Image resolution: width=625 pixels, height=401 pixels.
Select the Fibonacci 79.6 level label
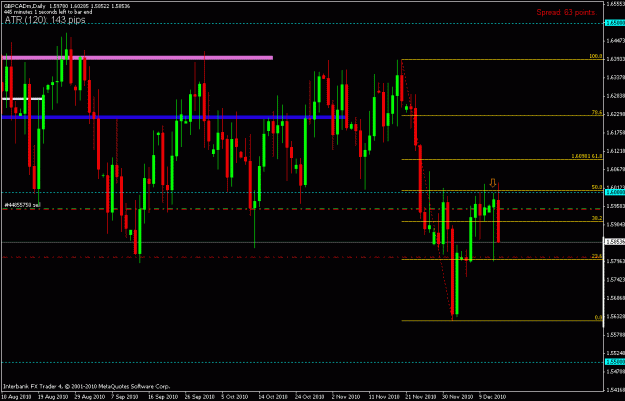pyautogui.click(x=597, y=112)
